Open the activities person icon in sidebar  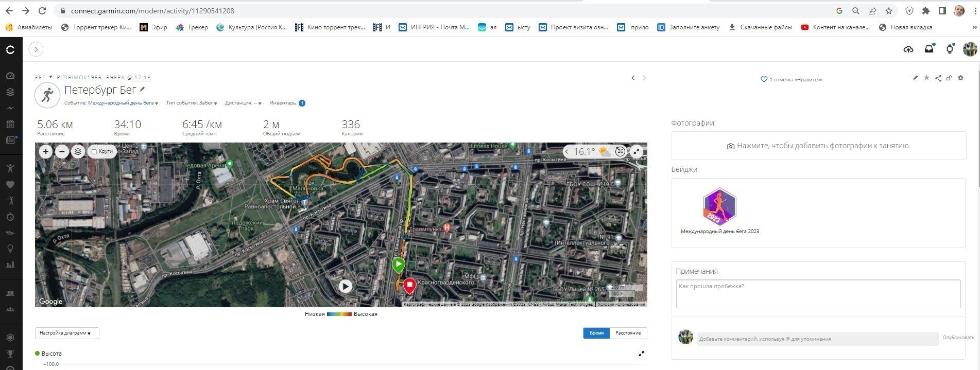point(10,168)
